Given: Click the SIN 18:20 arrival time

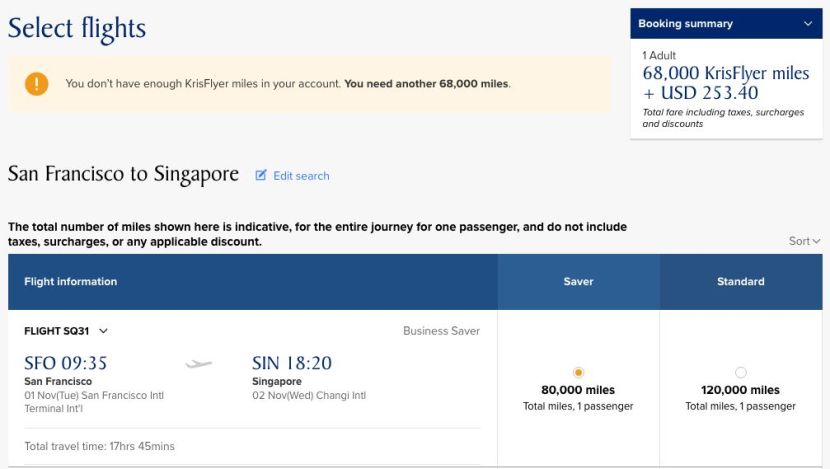Looking at the screenshot, I should 292,363.
